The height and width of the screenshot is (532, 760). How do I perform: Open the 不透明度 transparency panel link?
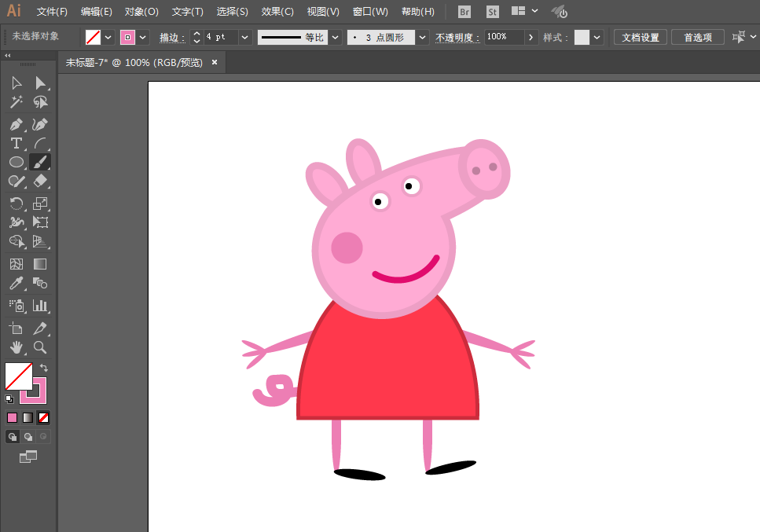pyautogui.click(x=457, y=38)
